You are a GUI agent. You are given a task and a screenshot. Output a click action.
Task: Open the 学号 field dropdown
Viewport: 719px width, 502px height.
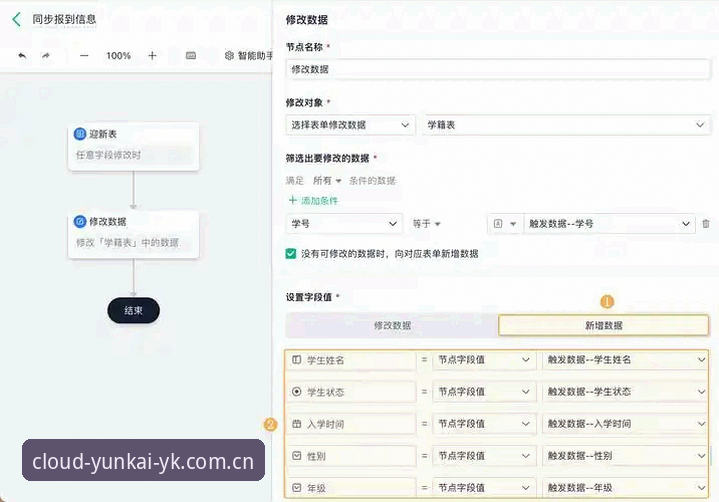click(344, 224)
